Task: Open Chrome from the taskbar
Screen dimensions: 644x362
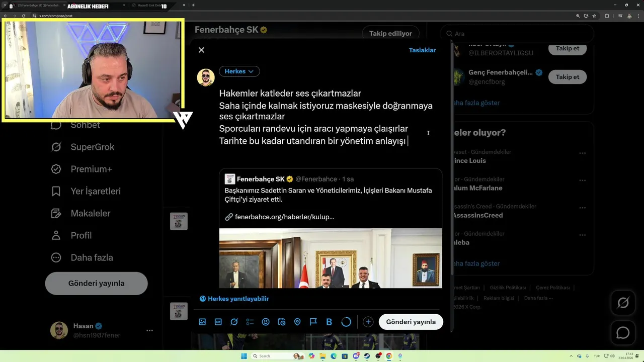Action: [389, 356]
